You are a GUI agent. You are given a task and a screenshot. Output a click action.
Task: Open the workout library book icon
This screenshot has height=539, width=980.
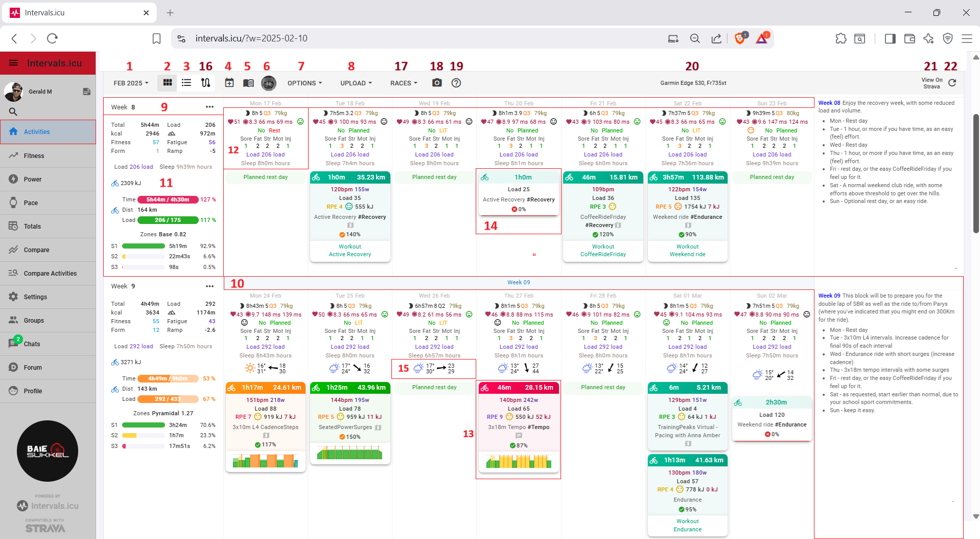(x=248, y=83)
